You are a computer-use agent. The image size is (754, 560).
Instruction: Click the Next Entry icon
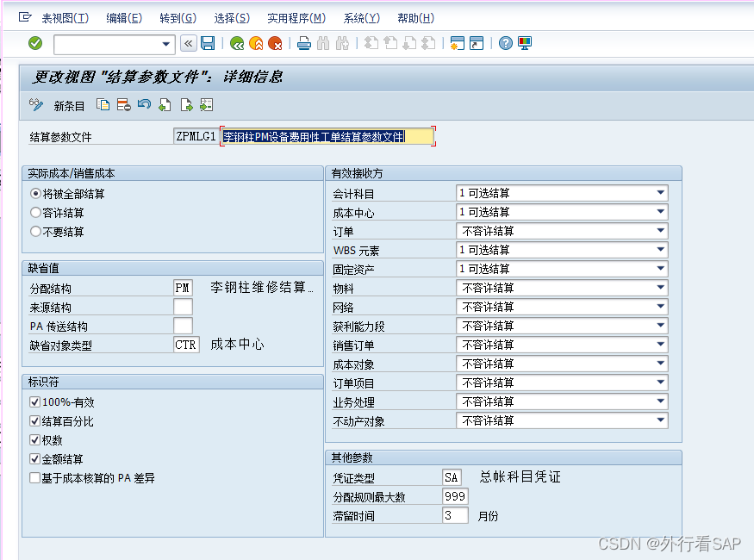point(187,105)
